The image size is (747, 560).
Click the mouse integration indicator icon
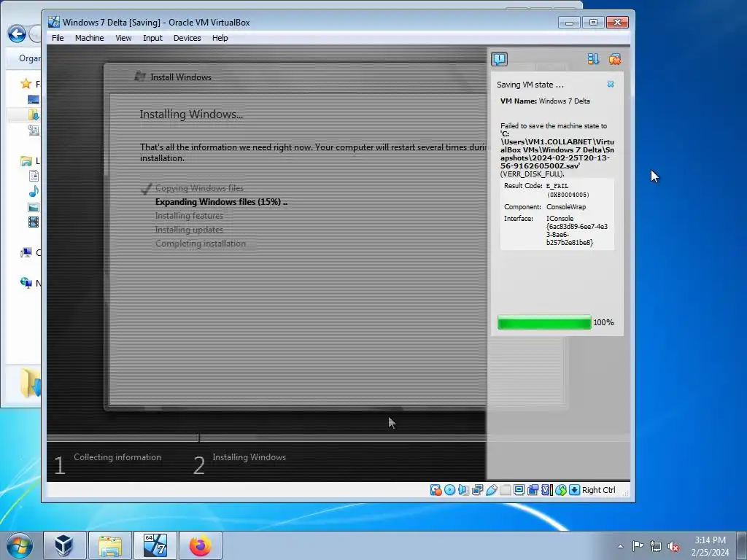pos(561,490)
